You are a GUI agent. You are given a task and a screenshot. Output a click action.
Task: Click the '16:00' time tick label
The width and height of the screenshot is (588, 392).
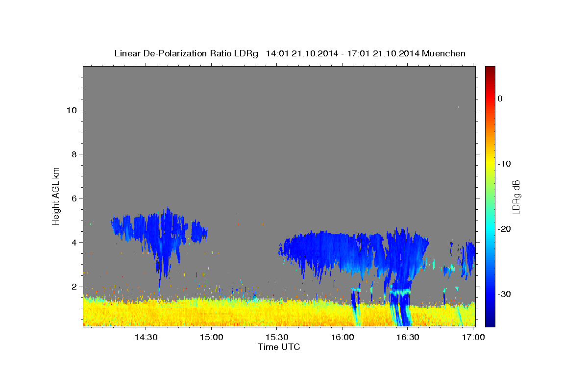coord(343,337)
